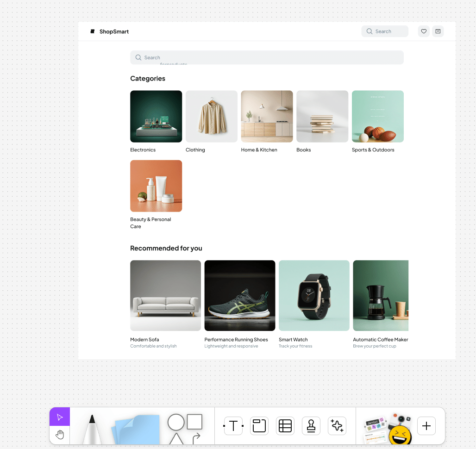Select the Modern Sofa title text

click(x=144, y=339)
